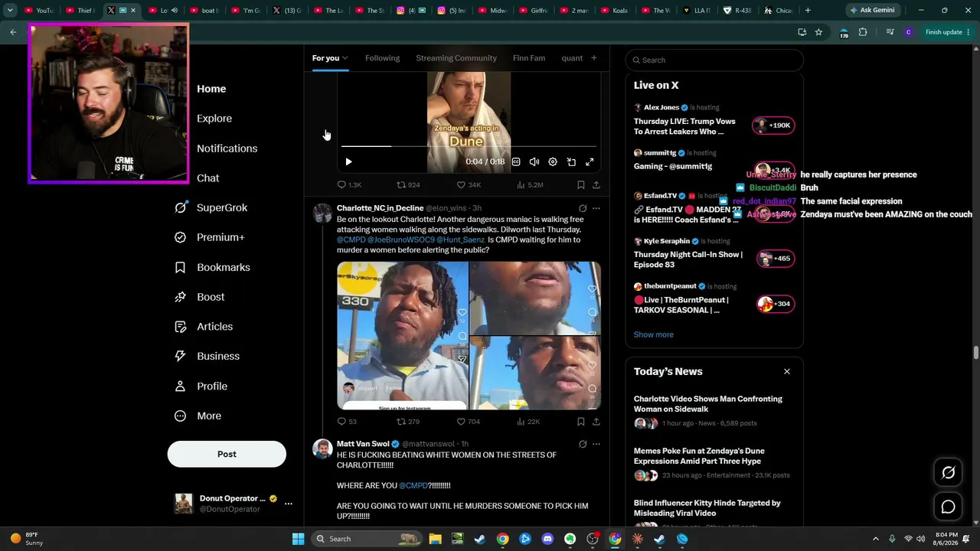Mute the video volume
Image resolution: width=980 pixels, height=551 pixels.
[534, 161]
